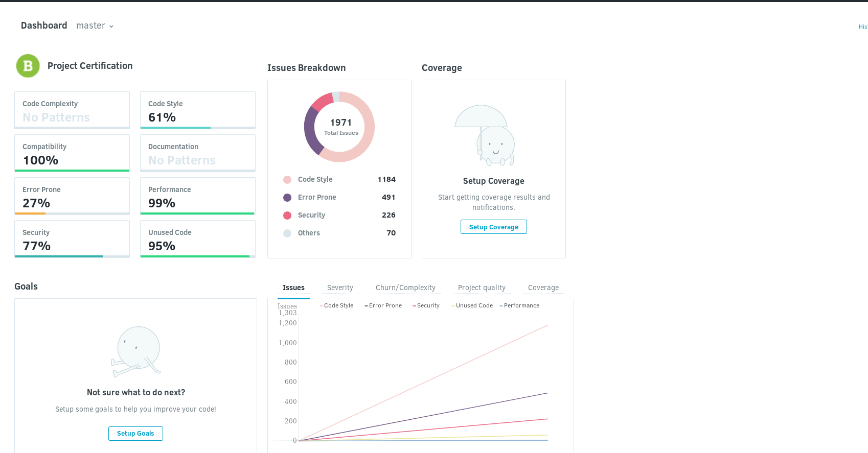Toggle Security series in chart legend
Image resolution: width=868 pixels, height=453 pixels.
tap(426, 305)
